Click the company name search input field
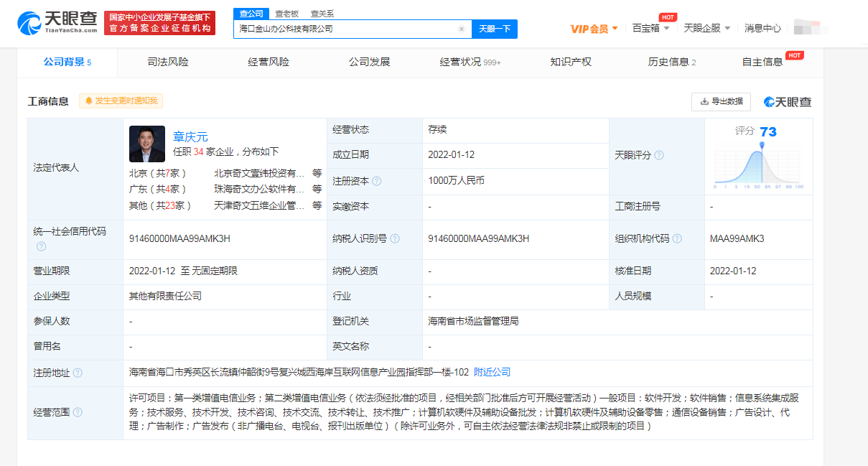The image size is (868, 466). point(345,29)
